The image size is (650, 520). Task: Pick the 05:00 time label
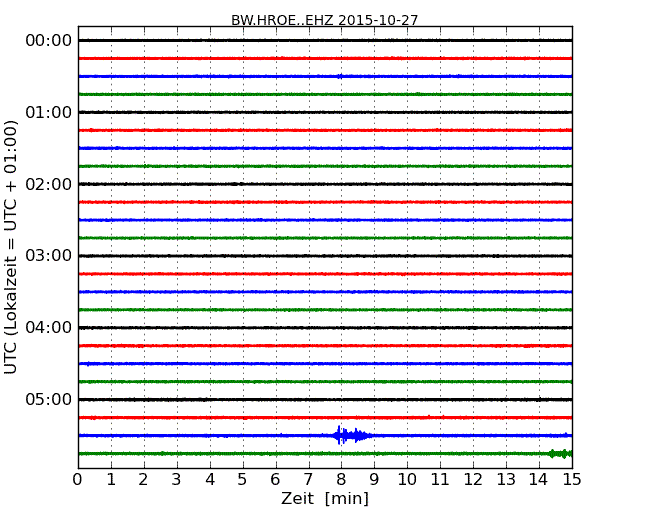(x=49, y=399)
